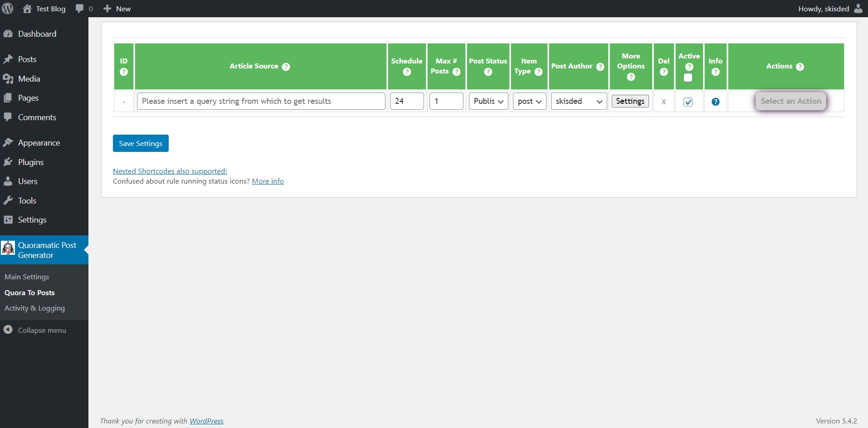Image resolution: width=868 pixels, height=428 pixels.
Task: Click the Article Source query input field
Action: coord(261,101)
